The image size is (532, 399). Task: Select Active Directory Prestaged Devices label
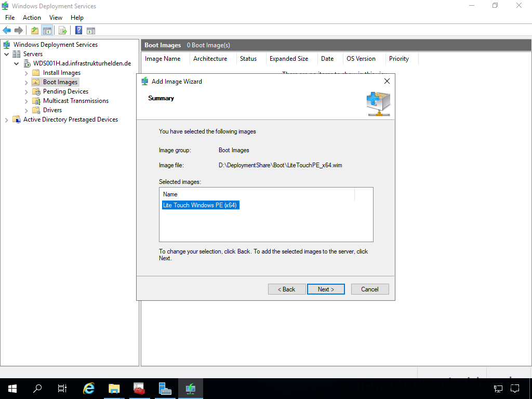click(x=71, y=119)
